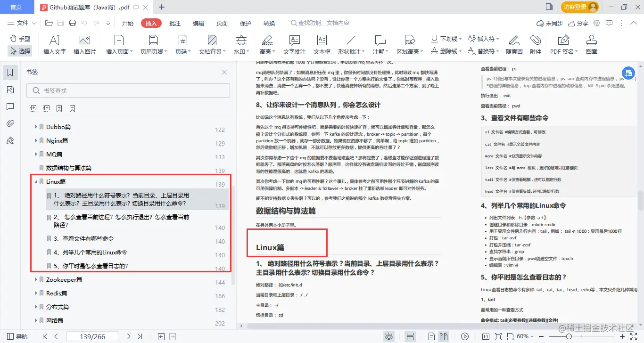The height and width of the screenshot is (343, 644).
Task: Click the 插入图片 insert image tool
Action: (85, 45)
